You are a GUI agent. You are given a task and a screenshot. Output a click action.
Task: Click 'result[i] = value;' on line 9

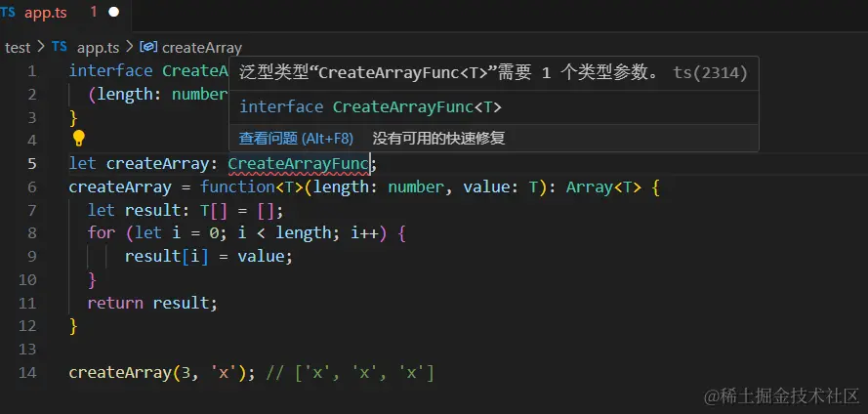[208, 256]
